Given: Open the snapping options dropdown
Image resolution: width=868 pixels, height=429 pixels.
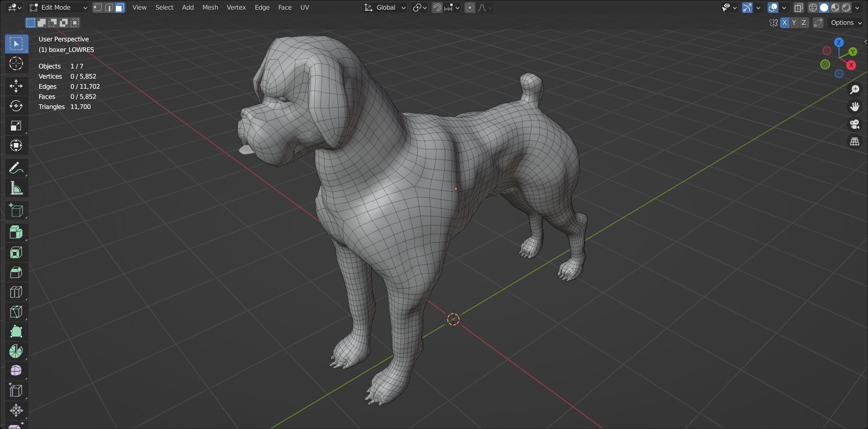Looking at the screenshot, I should [452, 7].
